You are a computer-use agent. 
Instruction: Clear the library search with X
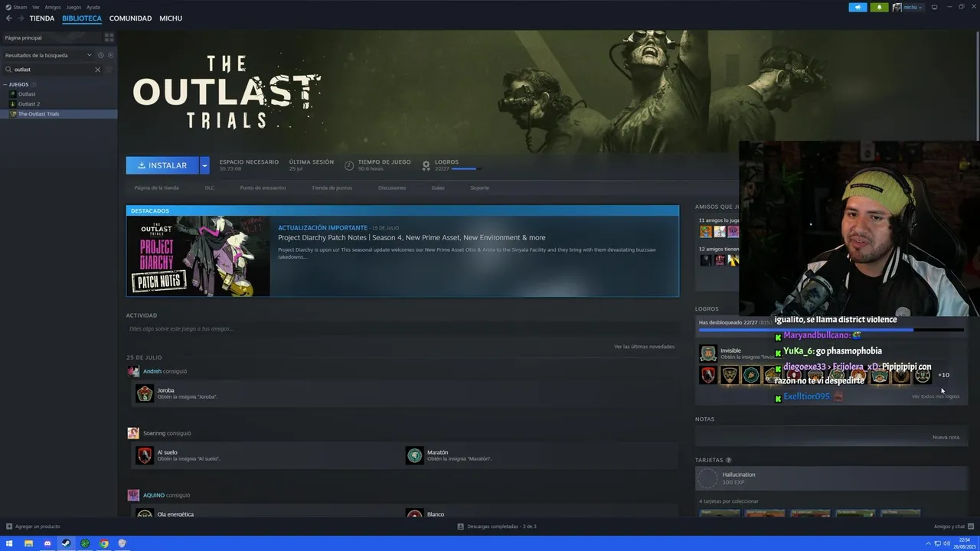97,70
